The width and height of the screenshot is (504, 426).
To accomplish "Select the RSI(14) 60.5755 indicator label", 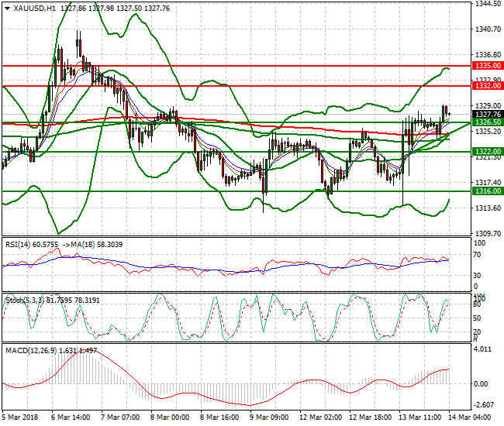I will (x=32, y=245).
